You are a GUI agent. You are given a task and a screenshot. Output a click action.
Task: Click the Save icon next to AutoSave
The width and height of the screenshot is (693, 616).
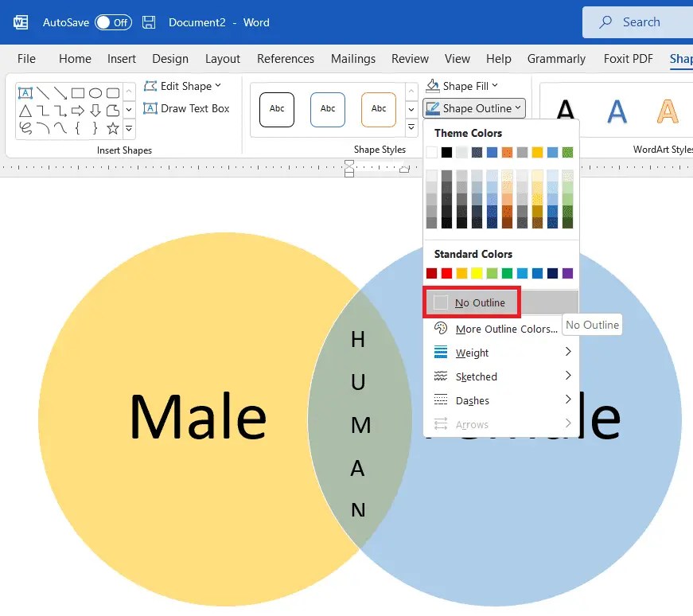click(x=149, y=22)
